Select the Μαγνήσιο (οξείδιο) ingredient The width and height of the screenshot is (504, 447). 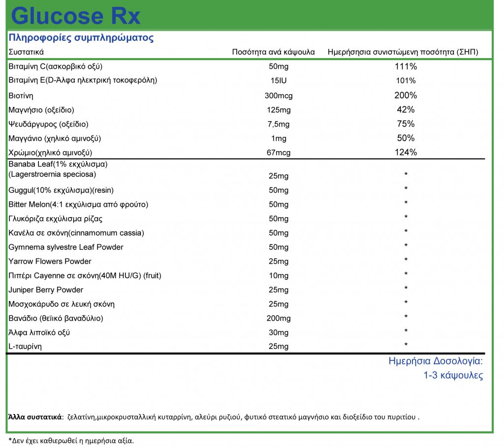click(41, 110)
